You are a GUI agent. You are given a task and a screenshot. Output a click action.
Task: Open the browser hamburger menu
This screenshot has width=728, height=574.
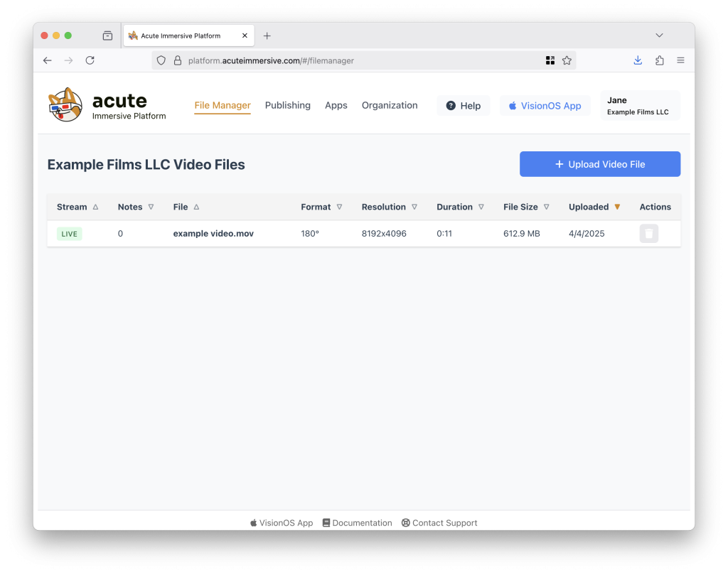point(680,60)
